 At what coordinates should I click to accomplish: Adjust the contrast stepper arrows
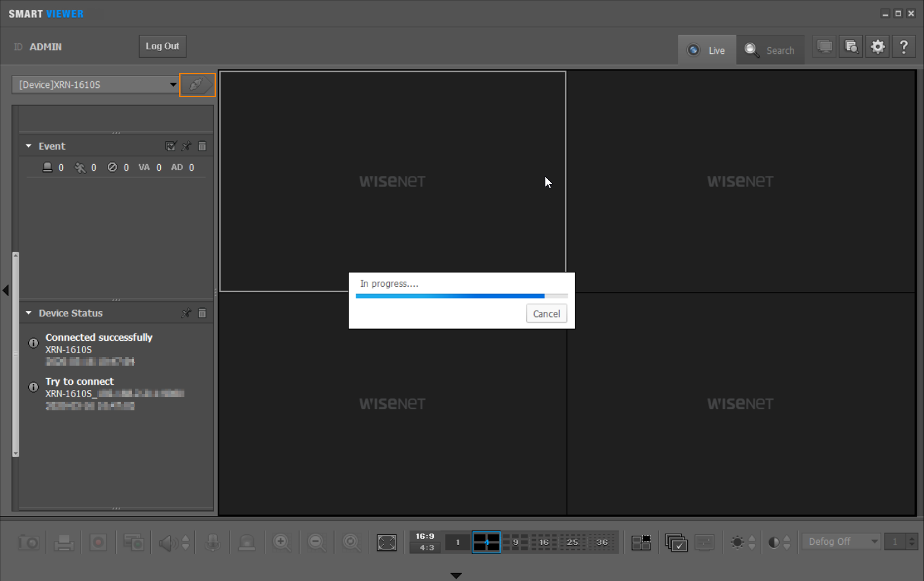(x=787, y=542)
